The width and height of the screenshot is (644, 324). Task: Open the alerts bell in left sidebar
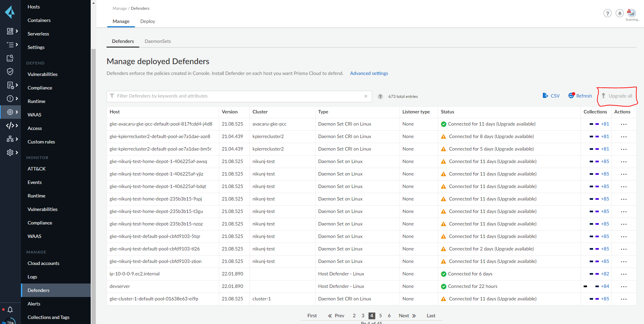10,309
